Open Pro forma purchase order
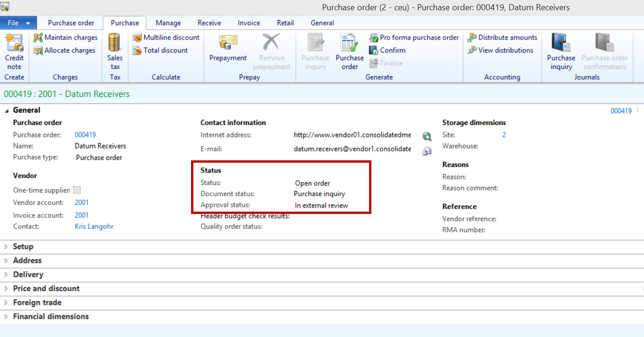This screenshot has height=337, width=644. [x=414, y=37]
